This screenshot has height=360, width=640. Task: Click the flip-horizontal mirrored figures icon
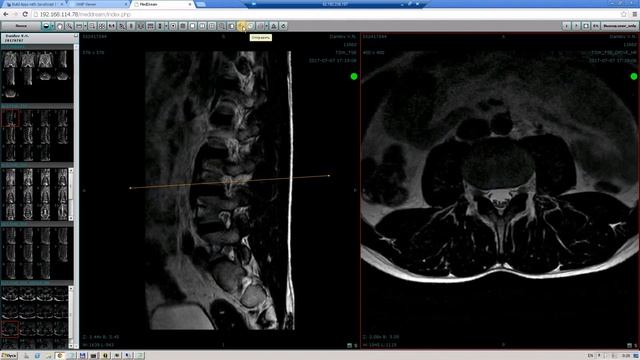pos(111,26)
